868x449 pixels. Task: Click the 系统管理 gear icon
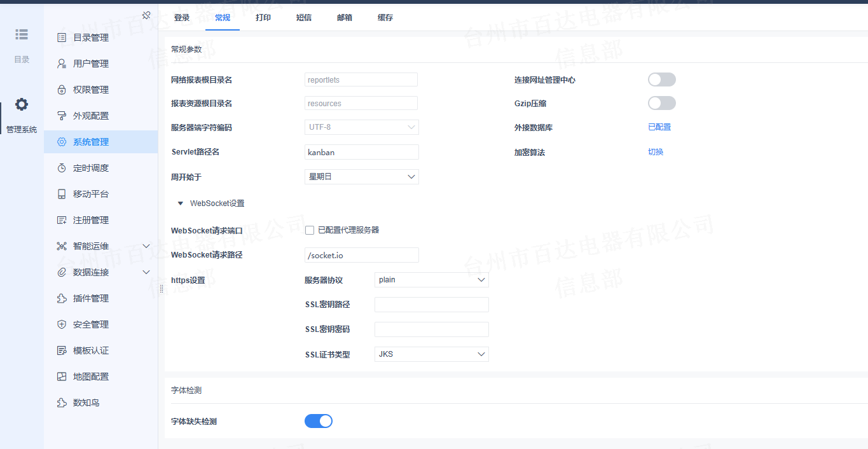click(x=62, y=142)
